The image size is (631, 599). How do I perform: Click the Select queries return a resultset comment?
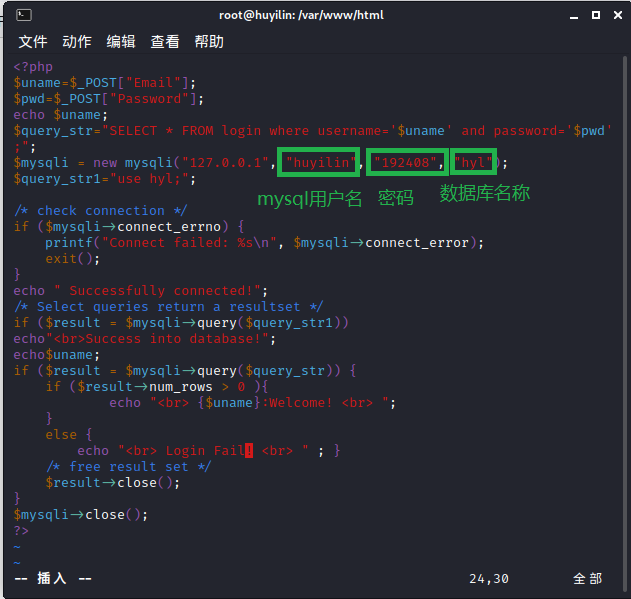168,307
